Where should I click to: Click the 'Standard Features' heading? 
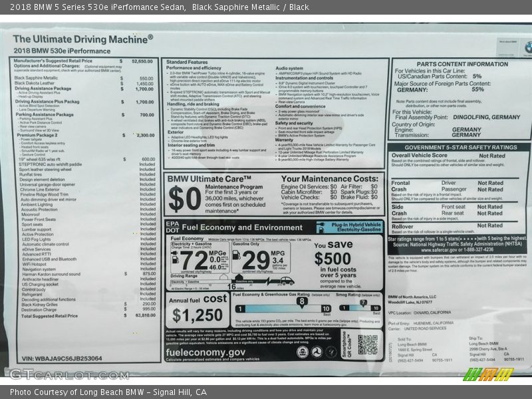tap(187, 62)
